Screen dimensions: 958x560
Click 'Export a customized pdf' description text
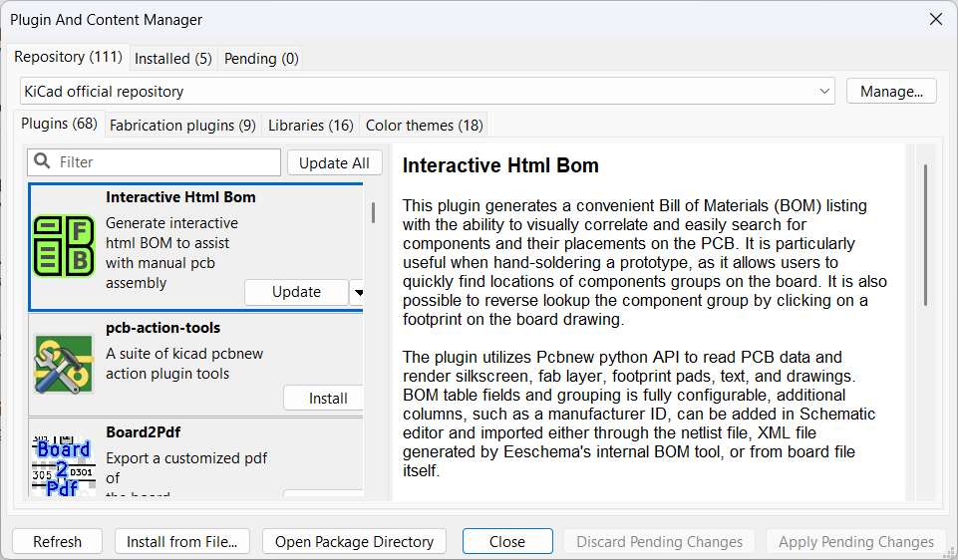(x=186, y=458)
